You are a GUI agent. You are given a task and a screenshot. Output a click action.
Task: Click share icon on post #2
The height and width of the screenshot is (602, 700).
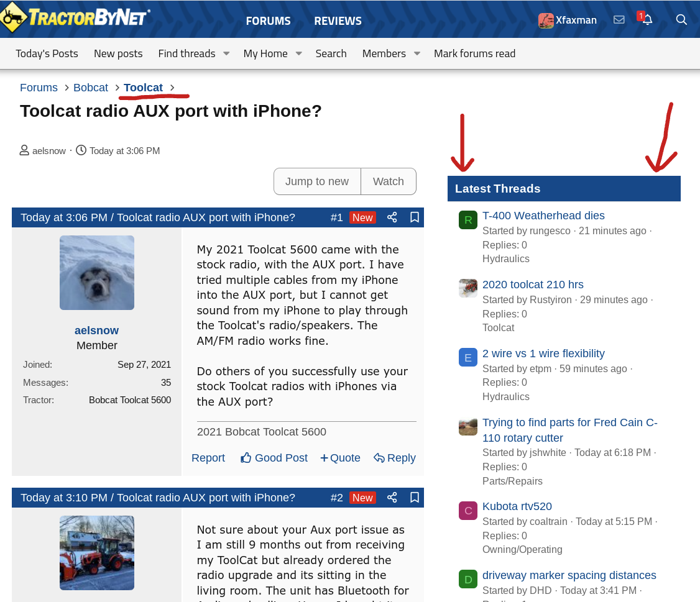point(392,498)
